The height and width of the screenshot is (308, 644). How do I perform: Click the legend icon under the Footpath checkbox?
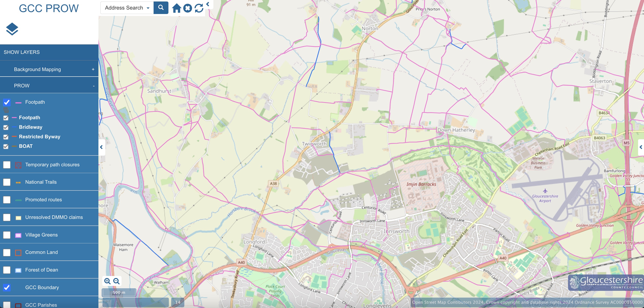6,110
